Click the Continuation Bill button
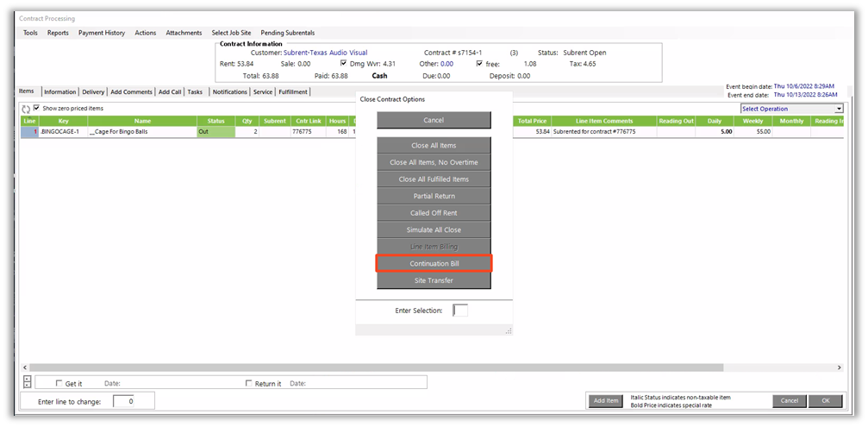Screen dimensions: 868x427 click(x=434, y=263)
